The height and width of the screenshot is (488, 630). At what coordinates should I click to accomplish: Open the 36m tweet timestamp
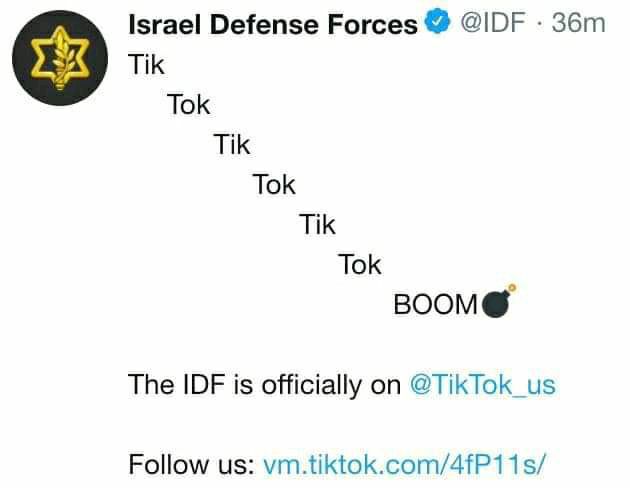(x=579, y=23)
